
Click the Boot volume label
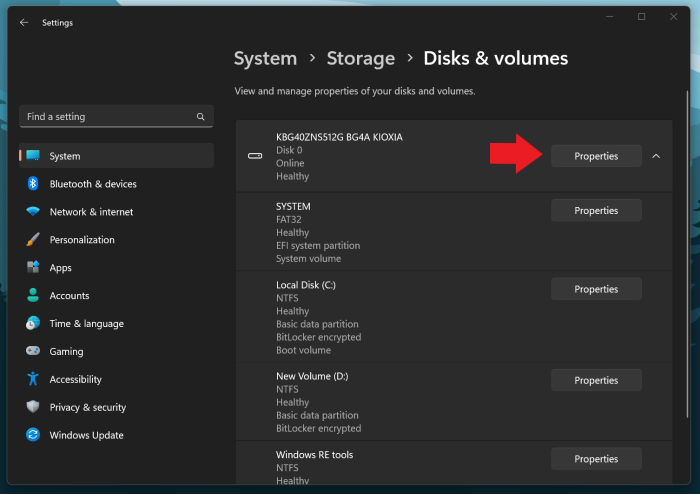[303, 350]
